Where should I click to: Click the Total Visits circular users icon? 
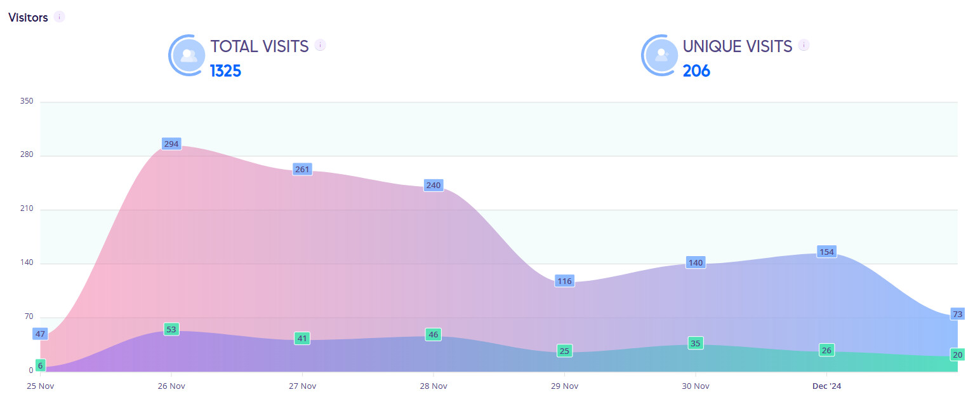[x=187, y=55]
